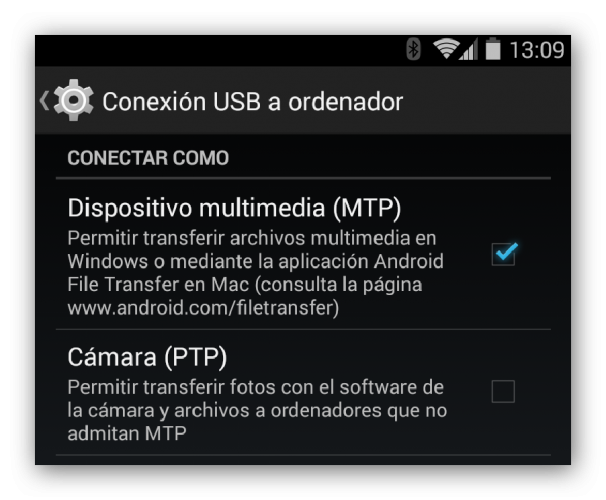Select the Cámara (PTP) option title
606x500 pixels.
tap(147, 357)
